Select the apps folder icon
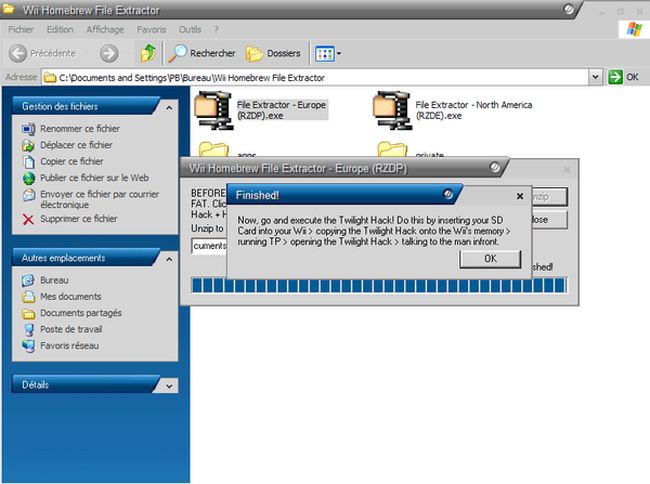Image resolution: width=650 pixels, height=484 pixels. pyautogui.click(x=213, y=150)
